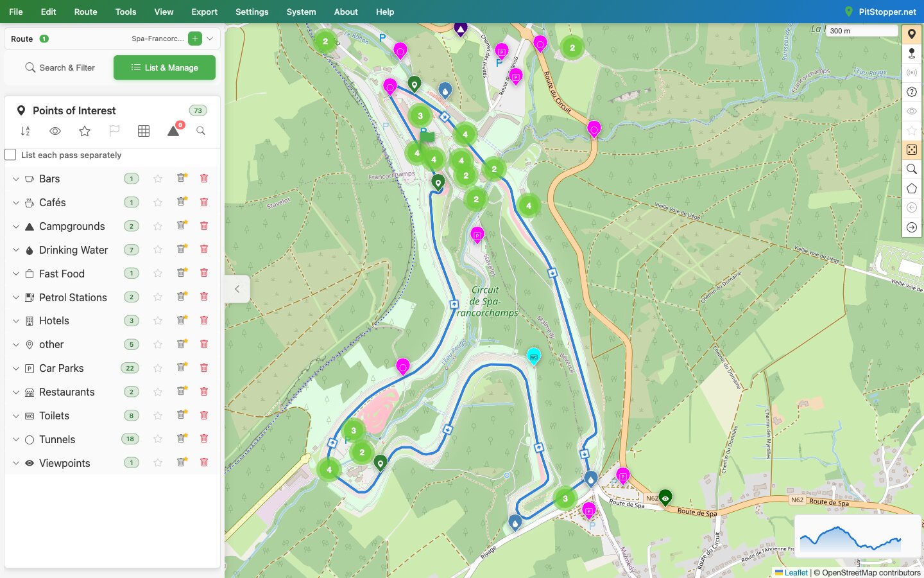Click the magnifier search icon on map toolbar
Screen dimensions: 924x578
912,169
